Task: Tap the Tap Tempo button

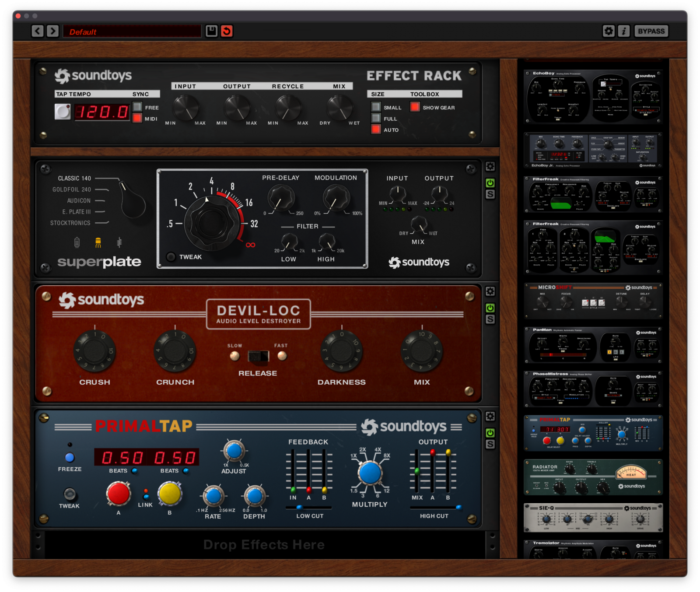Action: pos(63,112)
